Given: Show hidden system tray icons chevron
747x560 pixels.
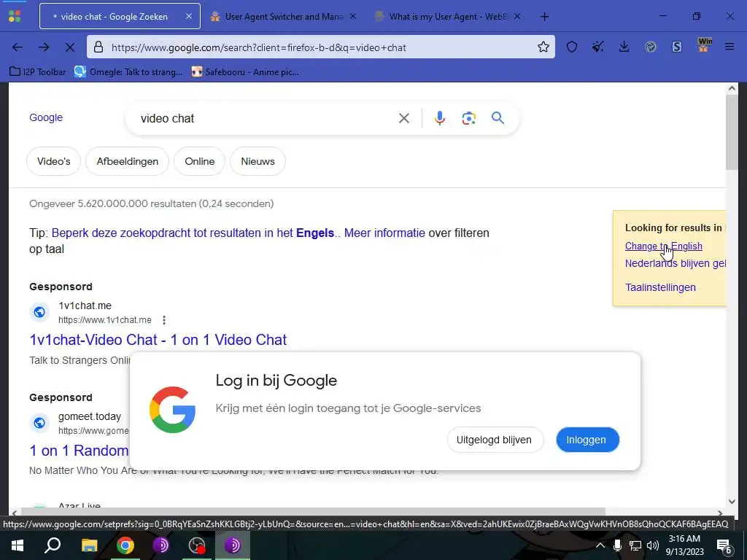Looking at the screenshot, I should [x=600, y=545].
